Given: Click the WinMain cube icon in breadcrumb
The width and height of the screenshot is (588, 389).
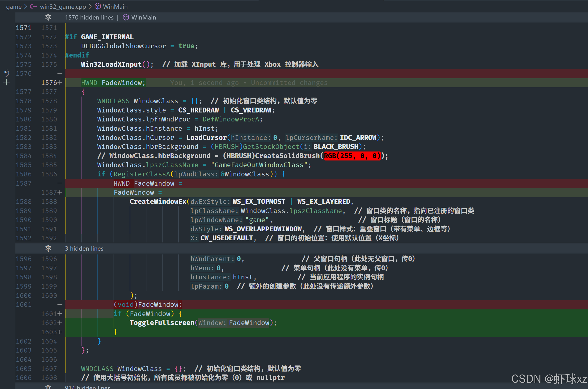Looking at the screenshot, I should click(98, 6).
